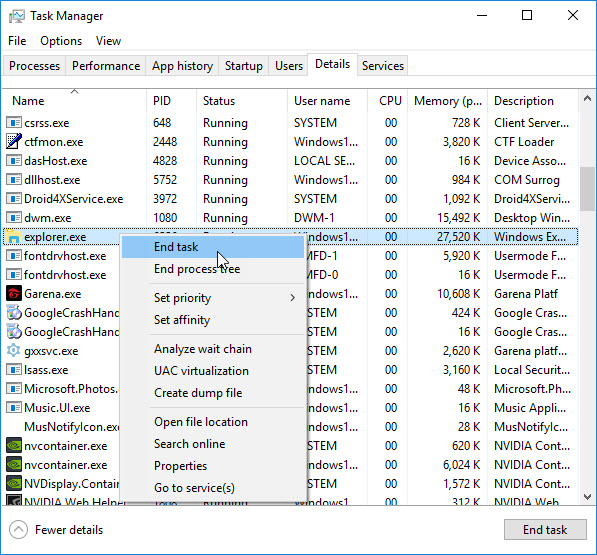Click the csrss.exe process icon

[x=14, y=123]
